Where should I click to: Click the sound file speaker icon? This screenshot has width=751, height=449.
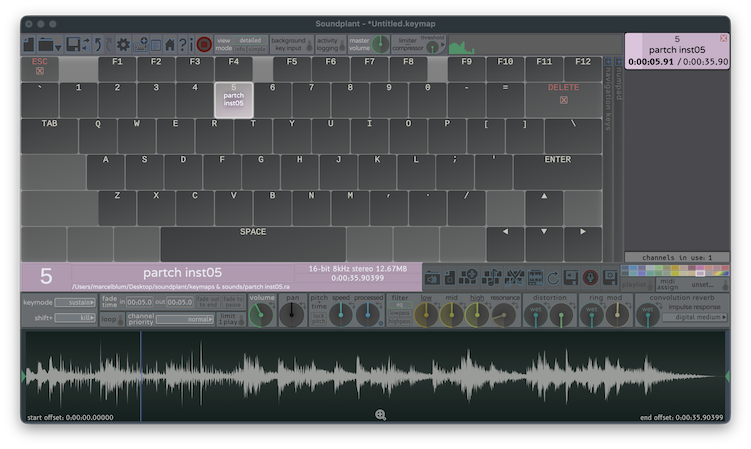pos(450,278)
